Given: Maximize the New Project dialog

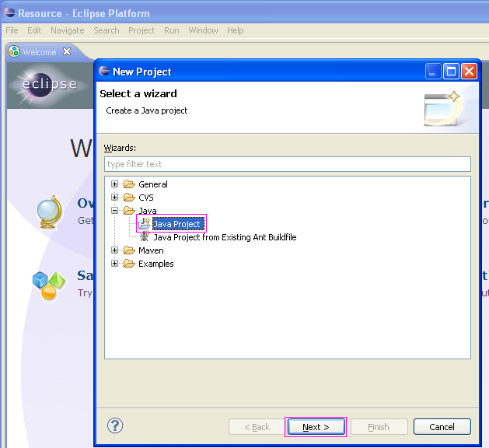Looking at the screenshot, I should point(451,72).
